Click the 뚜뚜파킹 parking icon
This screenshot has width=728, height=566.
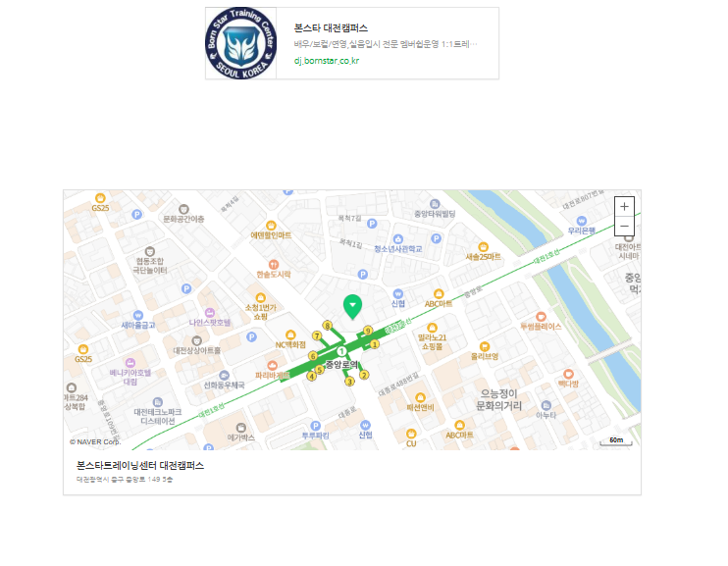tap(316, 426)
